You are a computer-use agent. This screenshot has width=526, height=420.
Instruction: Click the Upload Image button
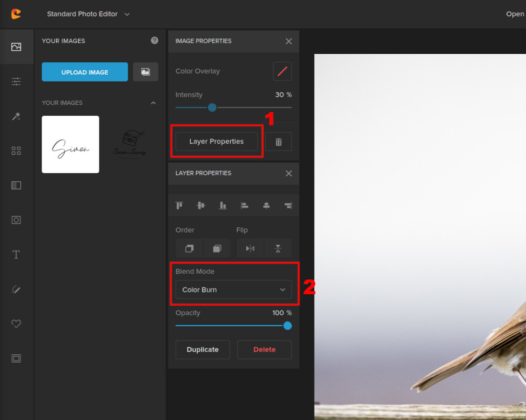[84, 72]
